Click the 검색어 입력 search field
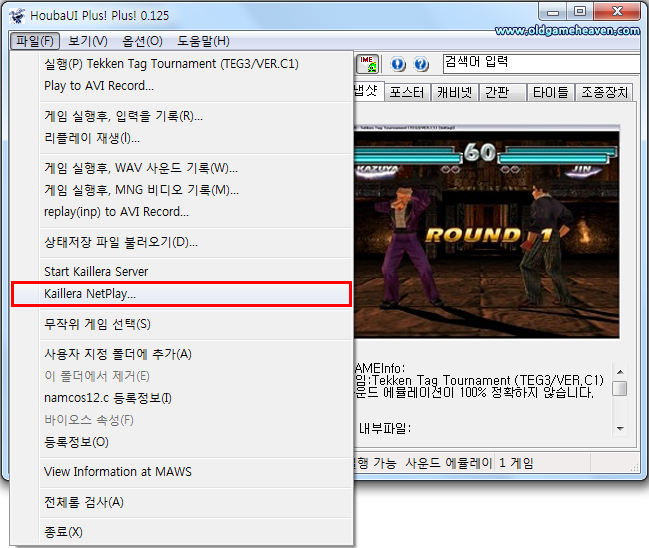This screenshot has height=548, width=649. coord(541,64)
